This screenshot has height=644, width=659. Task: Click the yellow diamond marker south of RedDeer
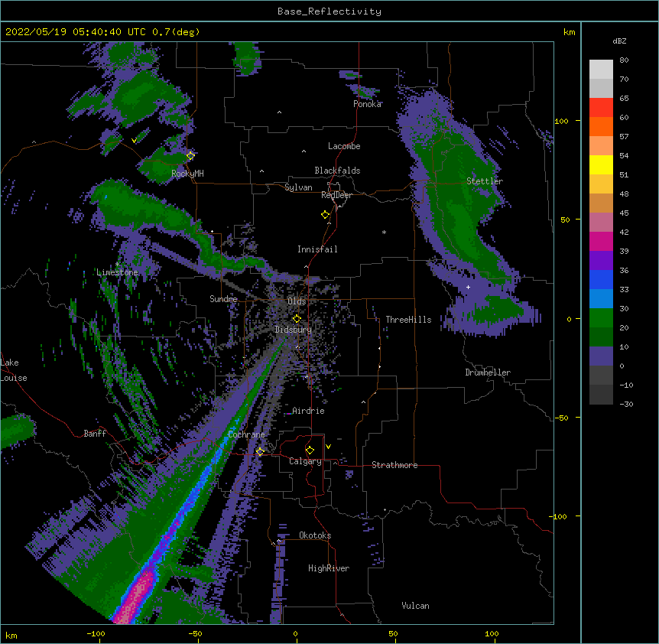[325, 215]
